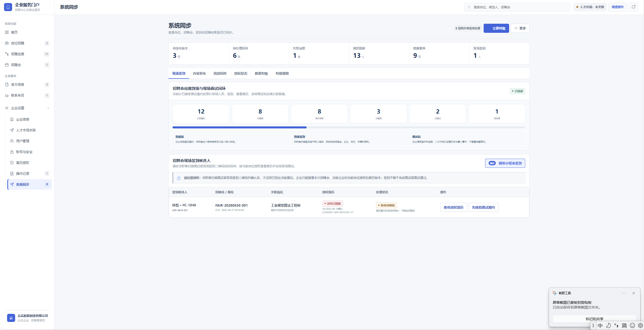Click the IME emoji smiley icon
Image resolution: width=644 pixels, height=330 pixels.
(632, 325)
